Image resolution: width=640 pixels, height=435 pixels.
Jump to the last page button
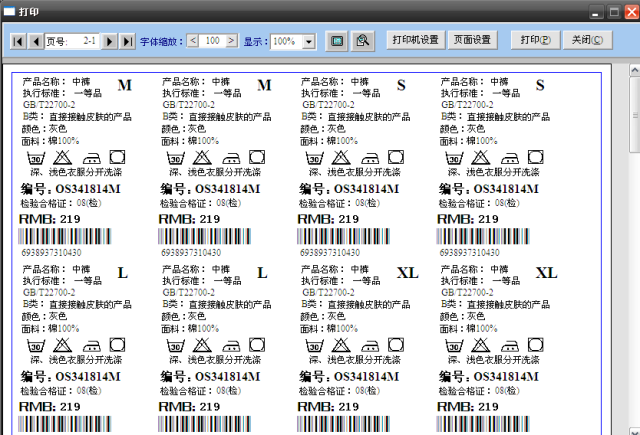(128, 41)
